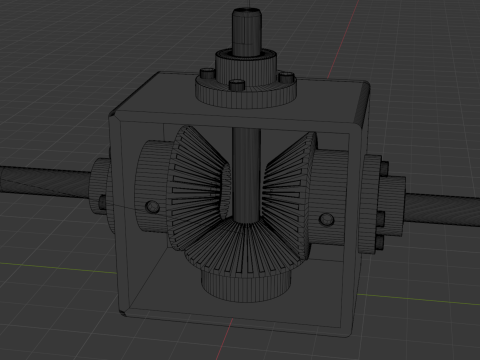Viewport: 480px width, 360px height.
Task: Select the right horizontal shaft outside the housing
Action: [442, 210]
